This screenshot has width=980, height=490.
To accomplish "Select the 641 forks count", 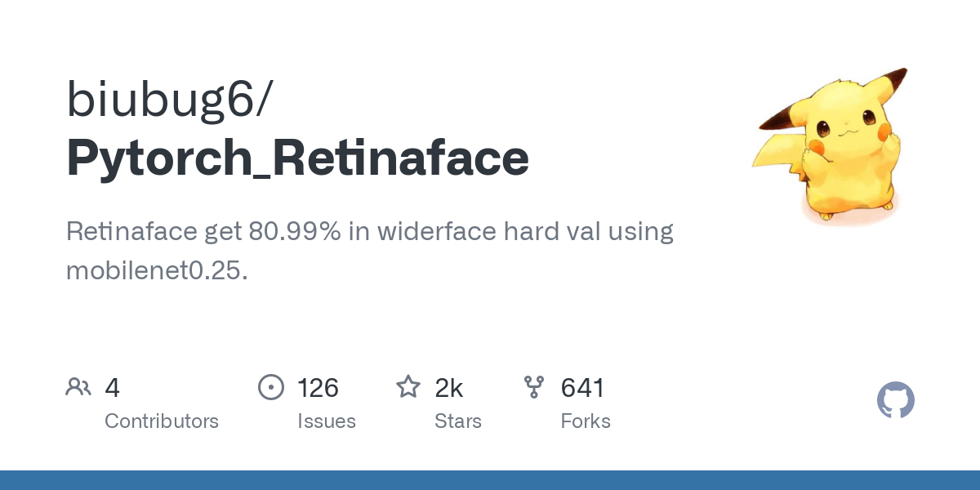I will click(x=582, y=387).
